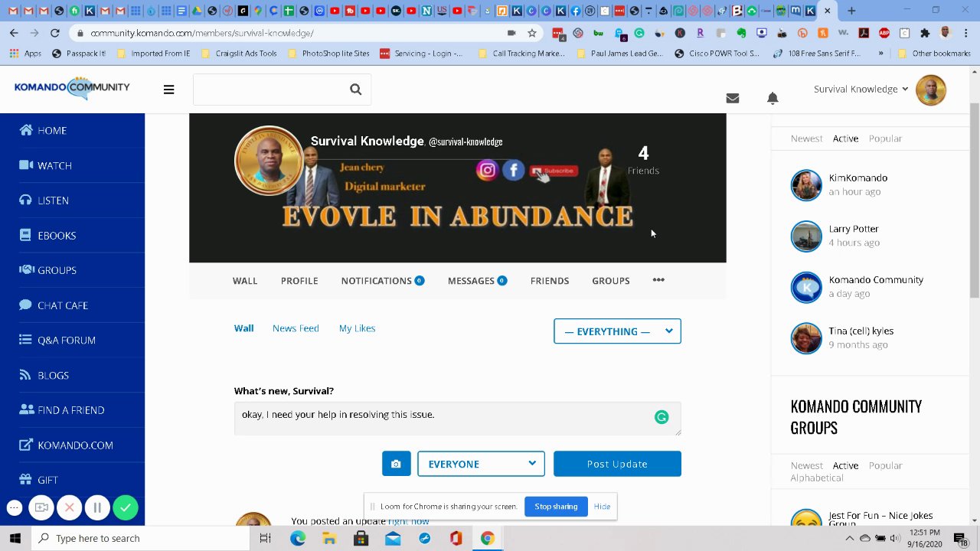Finish Loom recording with green checkmark

pyautogui.click(x=126, y=507)
